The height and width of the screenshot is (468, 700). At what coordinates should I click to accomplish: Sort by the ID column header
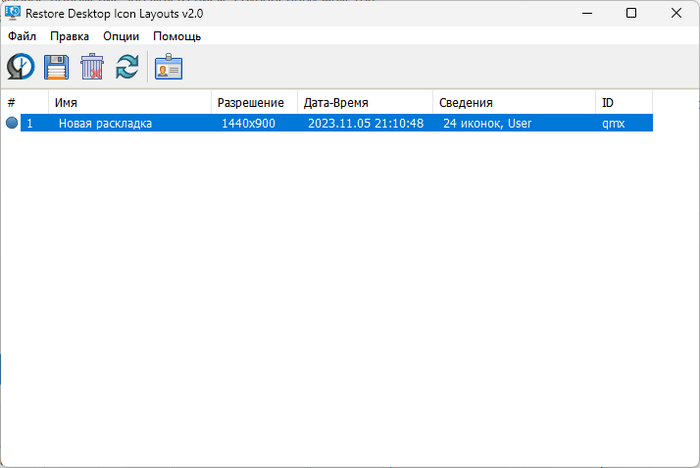point(624,103)
